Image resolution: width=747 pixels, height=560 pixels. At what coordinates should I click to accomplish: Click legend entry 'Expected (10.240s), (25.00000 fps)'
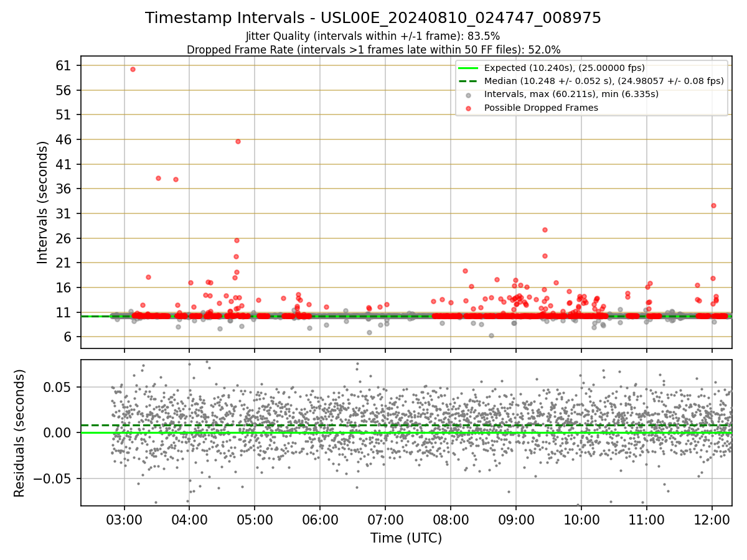pyautogui.click(x=564, y=68)
